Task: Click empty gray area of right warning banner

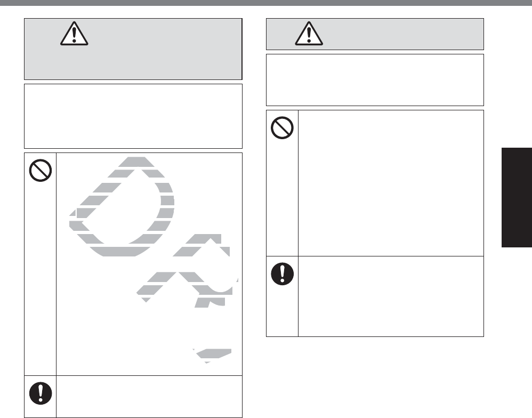Action: (x=400, y=34)
